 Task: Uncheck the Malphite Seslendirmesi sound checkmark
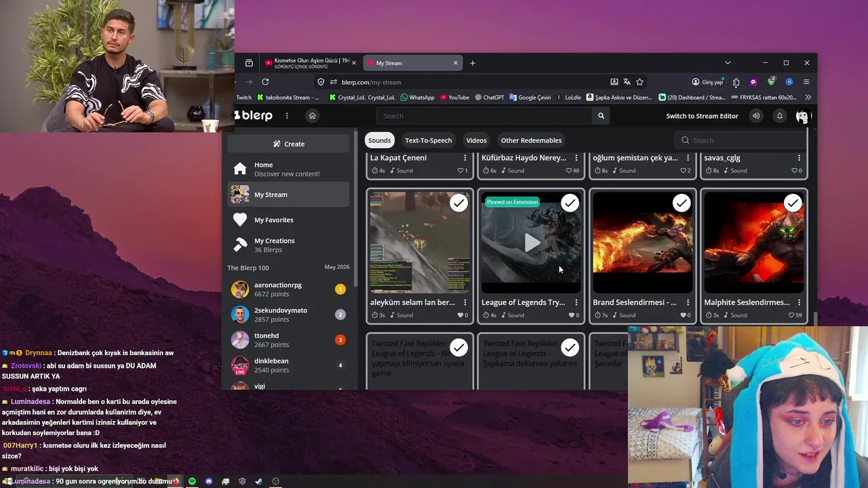[x=793, y=203]
